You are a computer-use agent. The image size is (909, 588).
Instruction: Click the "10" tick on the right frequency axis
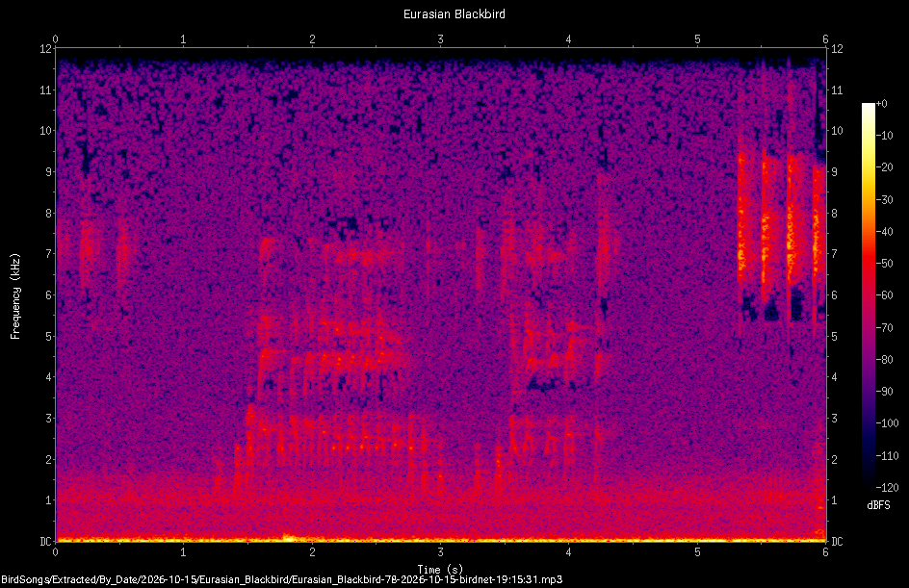point(837,131)
